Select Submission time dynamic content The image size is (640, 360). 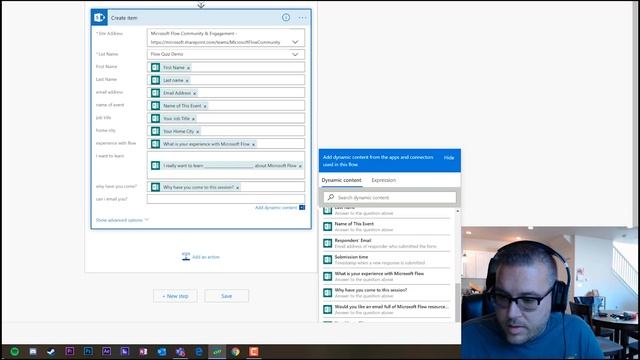click(387, 260)
